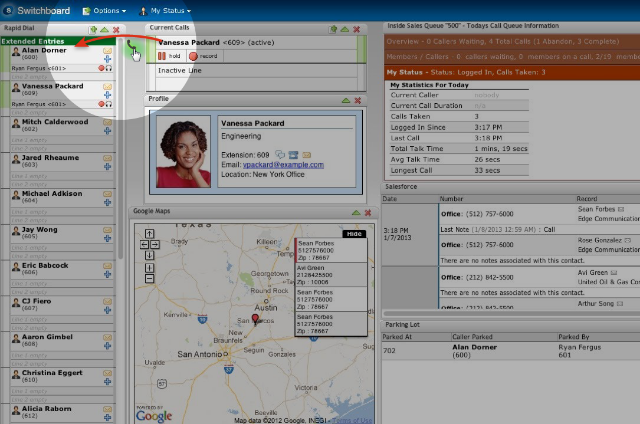Image resolution: width=640 pixels, height=424 pixels.
Task: Click record dot in Alan Dorner's Ryan Fergus line
Action: pos(101,68)
